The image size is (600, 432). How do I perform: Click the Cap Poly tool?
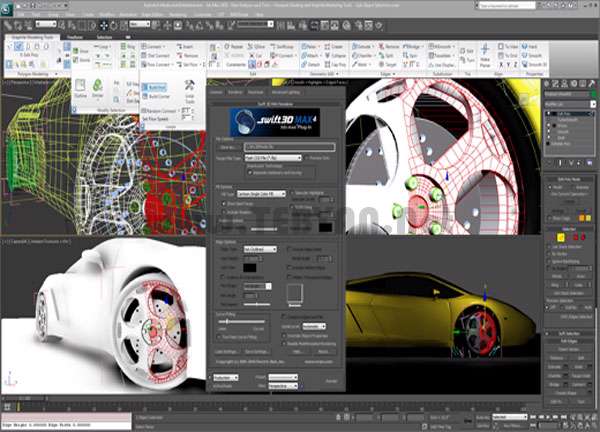[x=336, y=65]
